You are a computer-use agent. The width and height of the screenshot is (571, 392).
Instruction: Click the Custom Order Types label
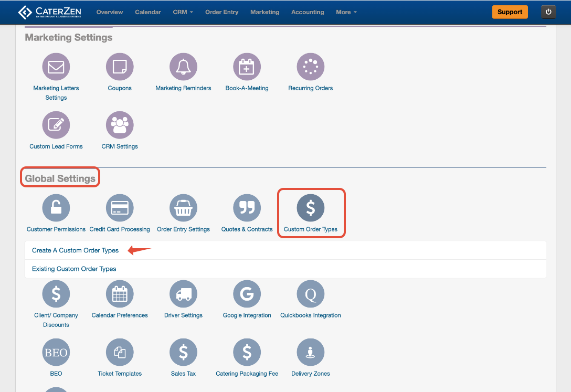coord(311,229)
